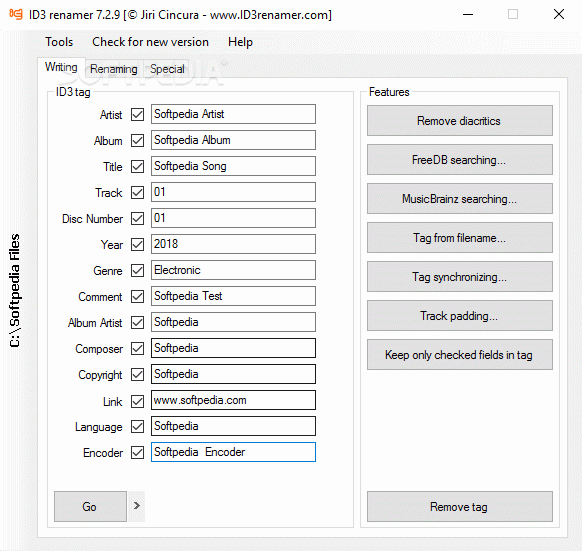Click the ID3 renamer app icon in title bar
The height and width of the screenshot is (551, 582).
click(x=16, y=14)
